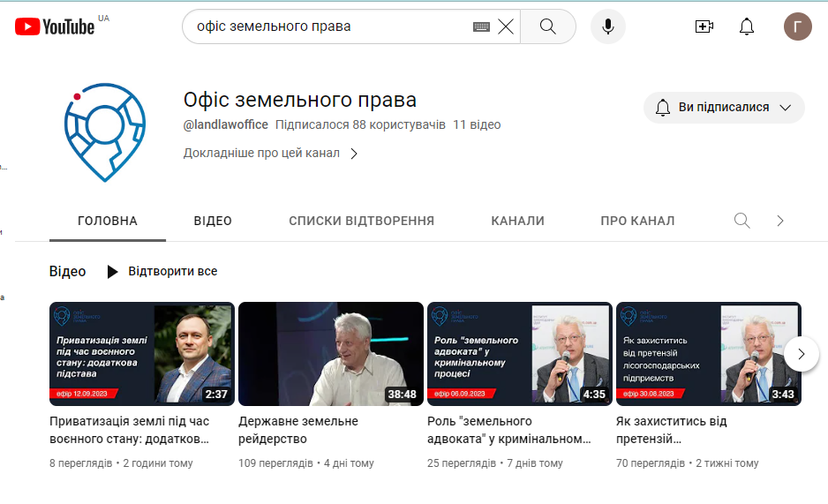This screenshot has height=504, width=828.
Task: Click the @landlawoffice handle
Action: tap(225, 125)
